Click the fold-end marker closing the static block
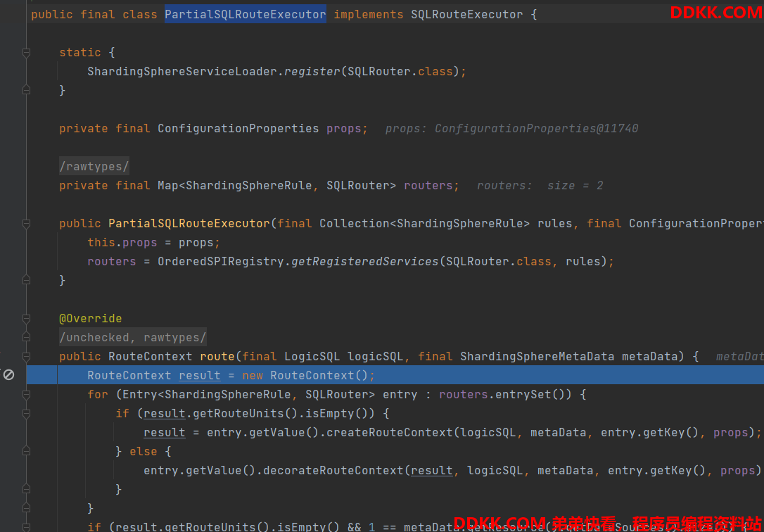The width and height of the screenshot is (764, 532). (x=26, y=90)
